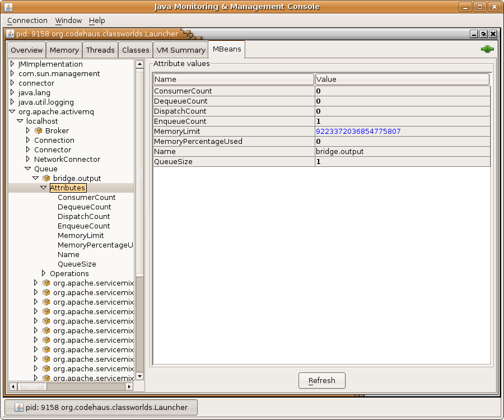Switch to the VM Summary tab

click(x=181, y=50)
